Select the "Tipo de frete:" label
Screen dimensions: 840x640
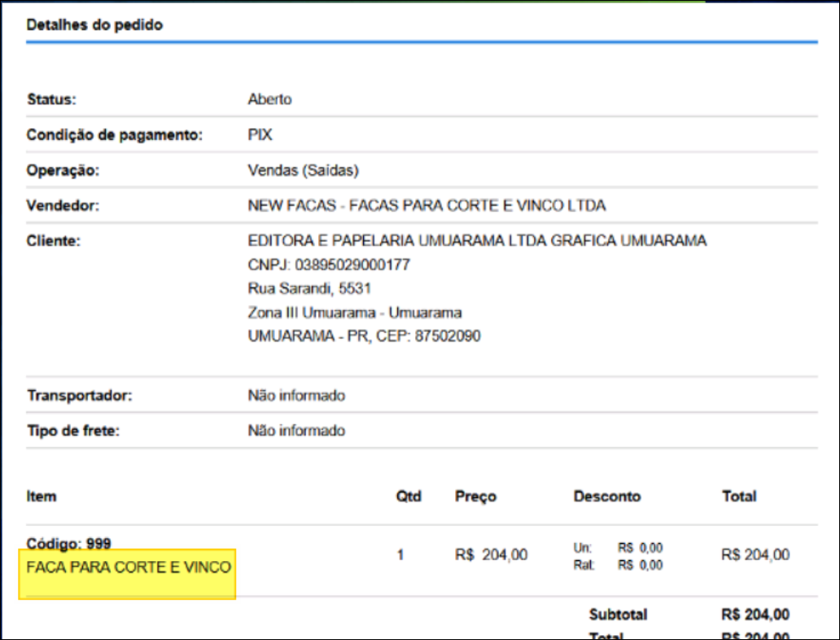(x=73, y=431)
